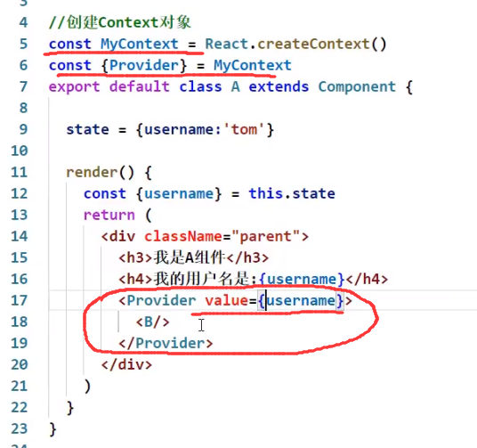
Task: Click the render method name
Action: (x=92, y=173)
